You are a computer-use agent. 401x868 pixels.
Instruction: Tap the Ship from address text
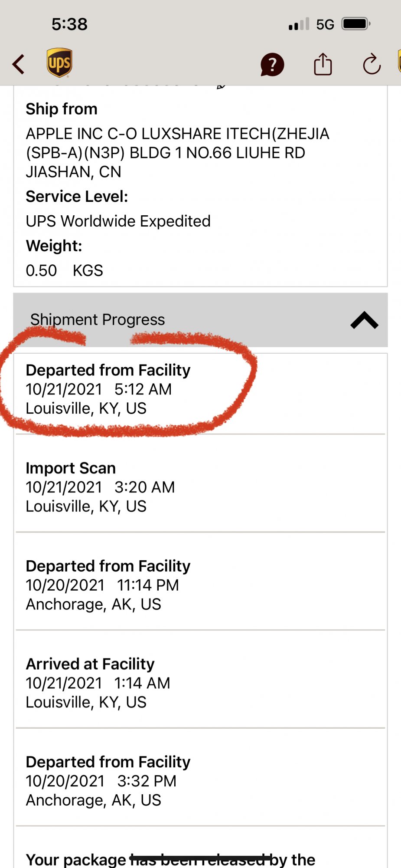[x=177, y=152]
